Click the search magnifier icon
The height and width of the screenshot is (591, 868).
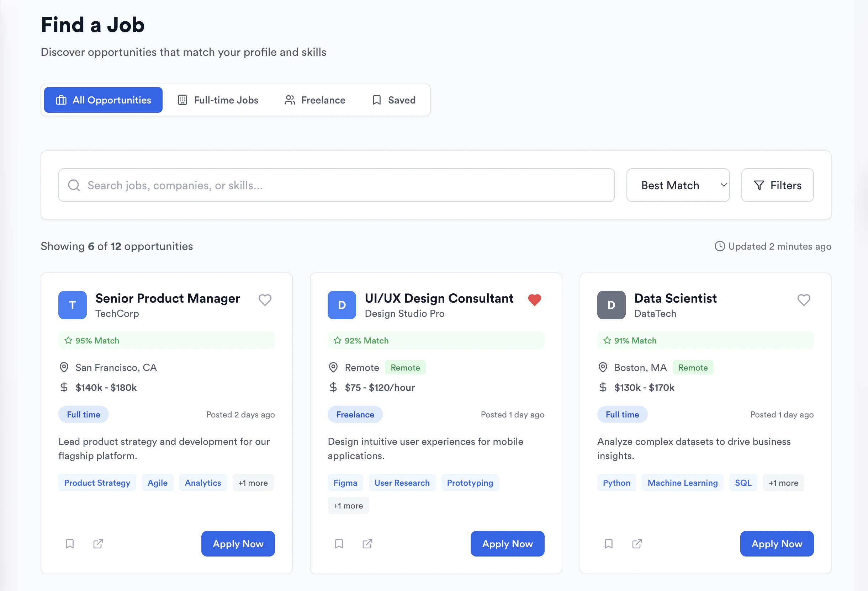click(74, 185)
